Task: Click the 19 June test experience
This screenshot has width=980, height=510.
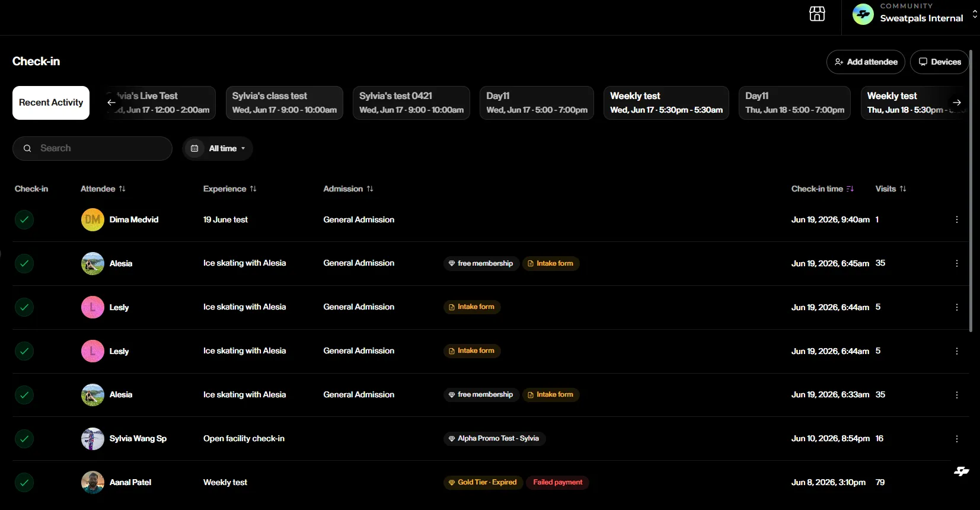Action: pos(225,219)
